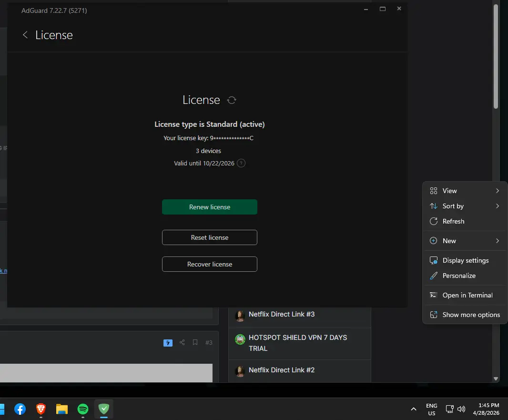Go back using the License back arrow
The image size is (508, 420).
tap(25, 35)
